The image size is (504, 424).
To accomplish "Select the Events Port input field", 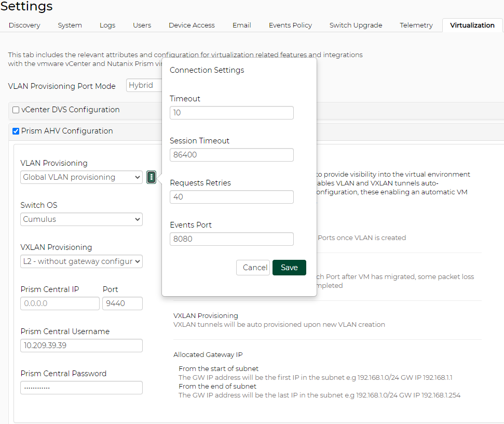I will [231, 239].
